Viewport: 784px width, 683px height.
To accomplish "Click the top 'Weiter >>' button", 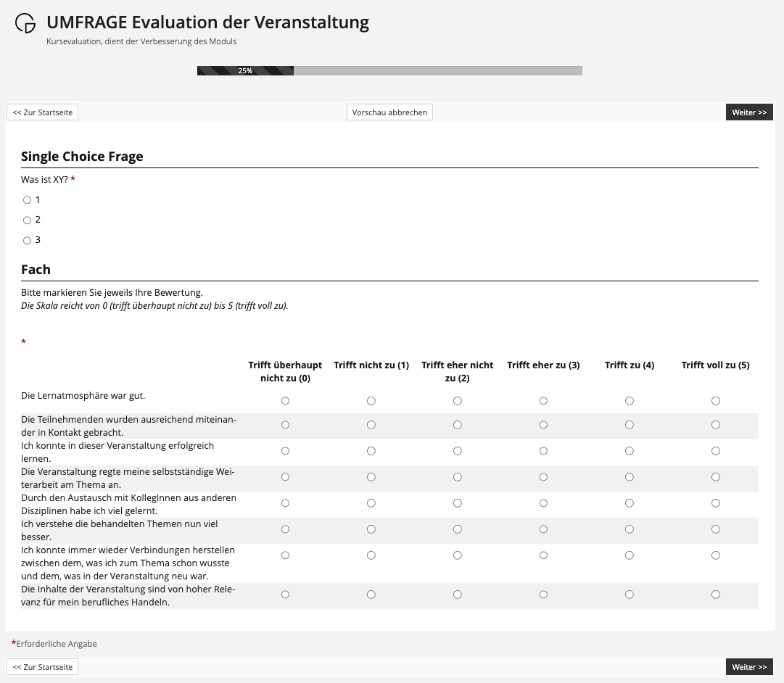I will [748, 112].
